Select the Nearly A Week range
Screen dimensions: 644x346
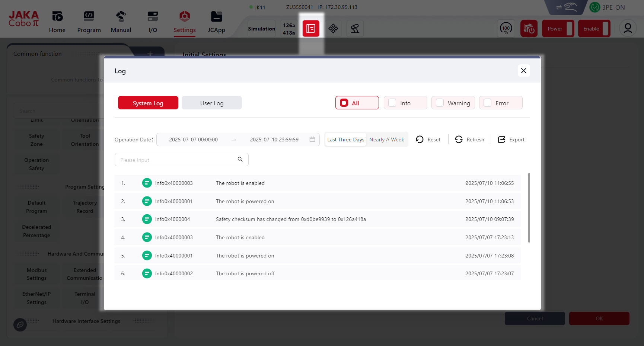coord(386,140)
